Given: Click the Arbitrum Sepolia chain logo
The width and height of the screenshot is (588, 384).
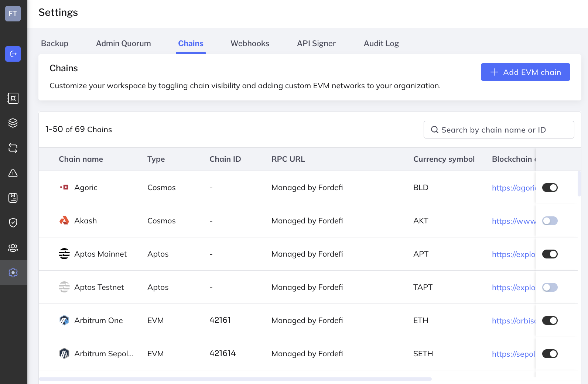Looking at the screenshot, I should [64, 353].
